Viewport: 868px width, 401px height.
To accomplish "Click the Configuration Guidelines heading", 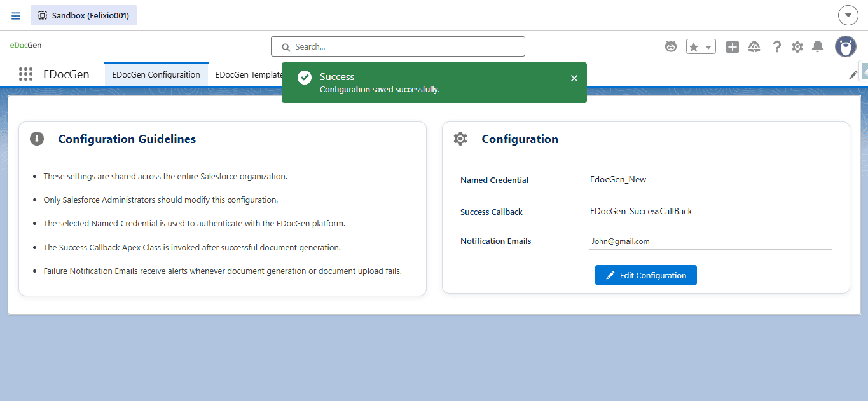I will pyautogui.click(x=127, y=139).
